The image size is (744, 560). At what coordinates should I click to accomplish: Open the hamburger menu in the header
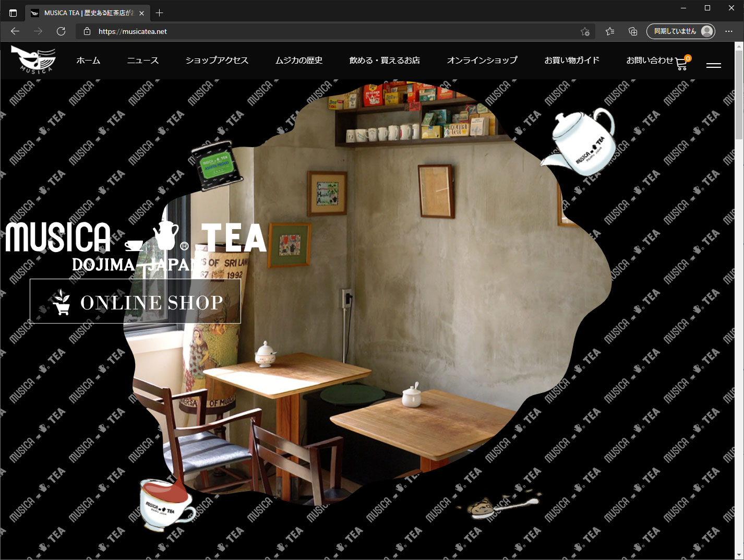pos(713,65)
